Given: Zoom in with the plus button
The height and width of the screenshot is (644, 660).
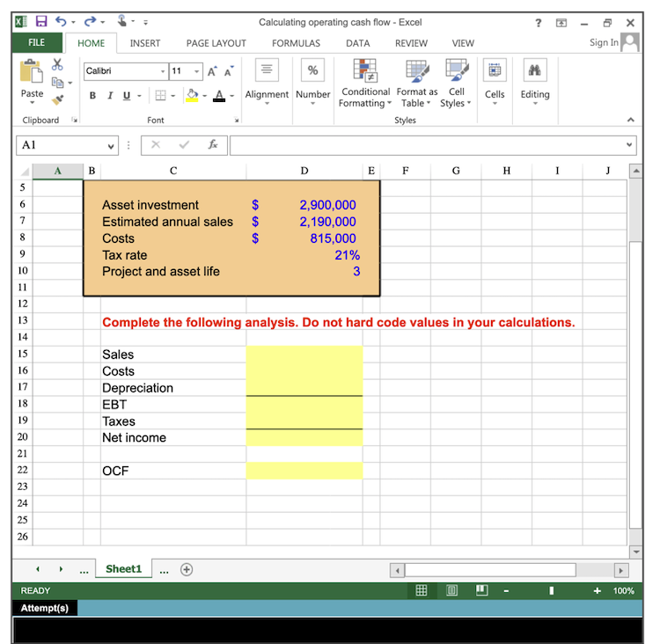Looking at the screenshot, I should point(597,591).
